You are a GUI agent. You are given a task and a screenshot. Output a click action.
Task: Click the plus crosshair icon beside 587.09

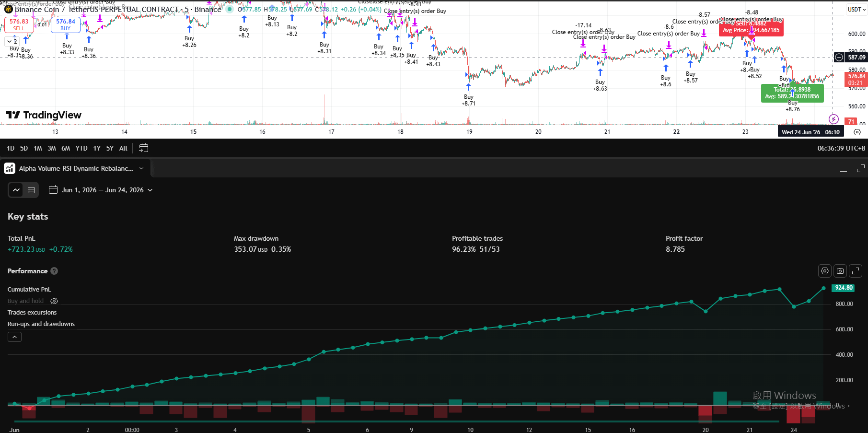click(x=839, y=58)
